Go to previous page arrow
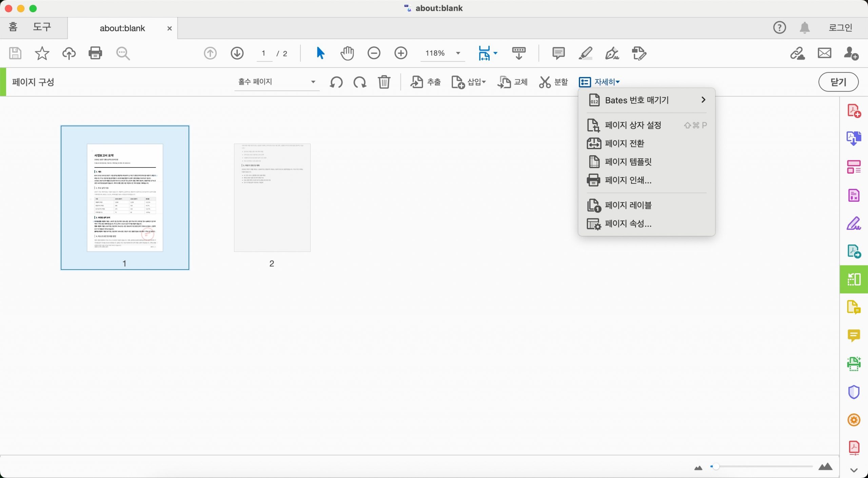 click(x=210, y=53)
